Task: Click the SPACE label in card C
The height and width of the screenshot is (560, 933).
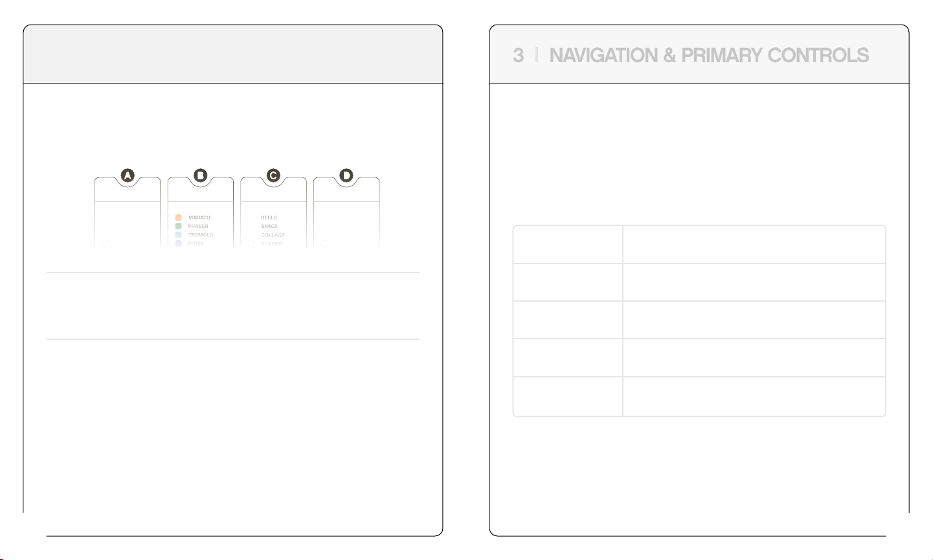Action: (269, 227)
